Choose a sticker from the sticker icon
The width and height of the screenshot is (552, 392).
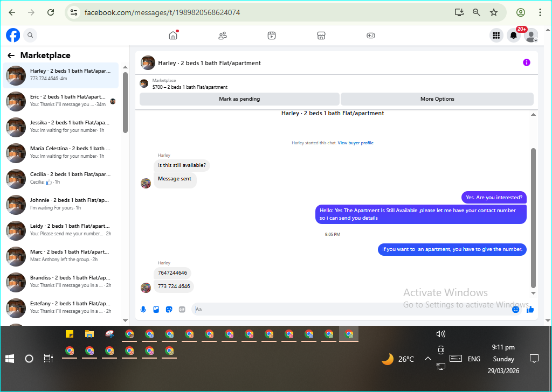pos(169,310)
